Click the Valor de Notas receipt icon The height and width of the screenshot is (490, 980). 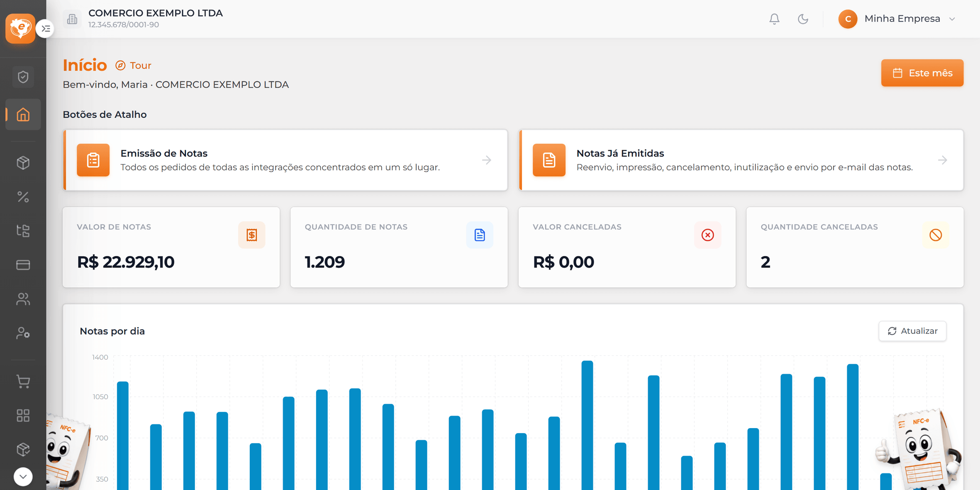252,235
